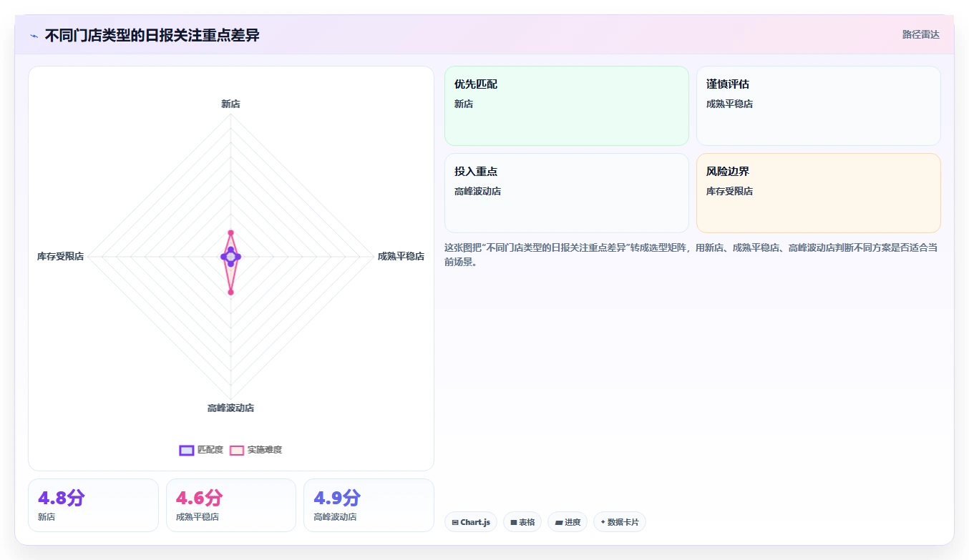Click the 库存受限店 radar axis label
Image resolution: width=969 pixels, height=560 pixels.
point(60,256)
